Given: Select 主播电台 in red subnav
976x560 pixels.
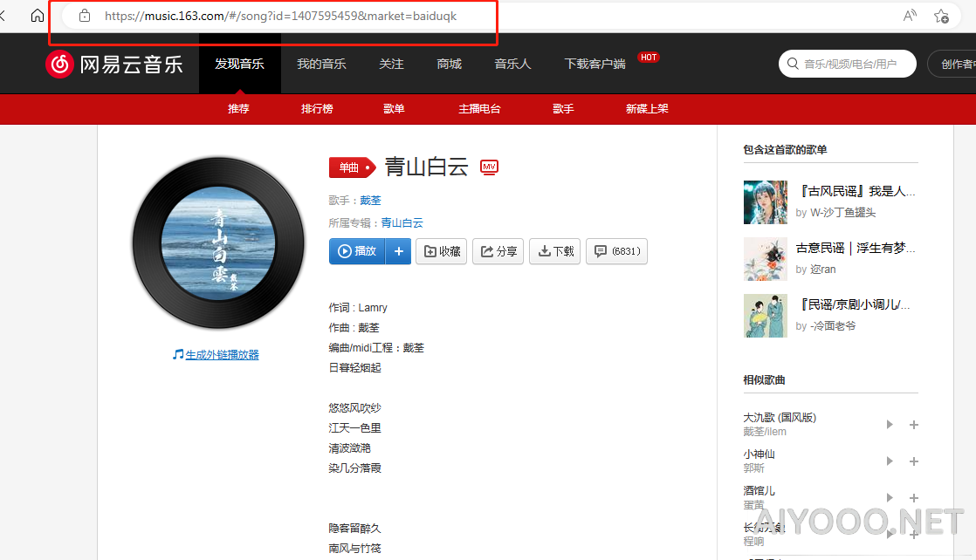Looking at the screenshot, I should pos(479,109).
